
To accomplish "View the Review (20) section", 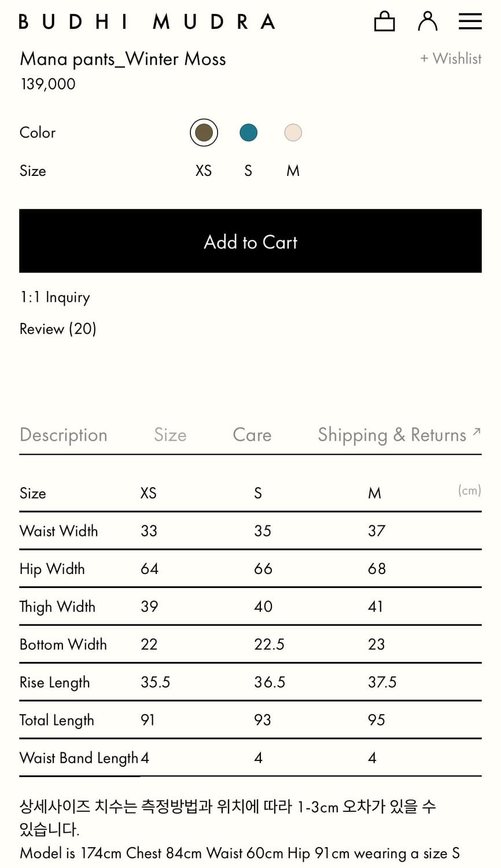I will (x=58, y=329).
